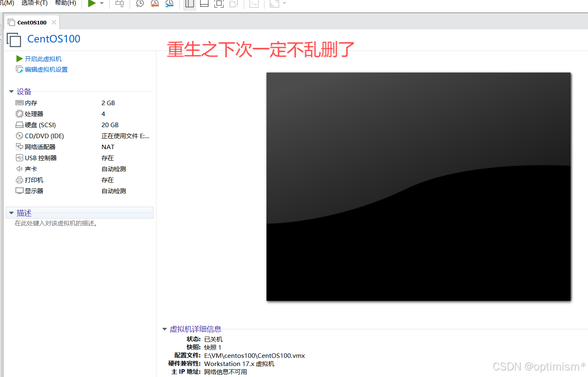
Task: Click the console view terminal icon
Action: pos(254,4)
